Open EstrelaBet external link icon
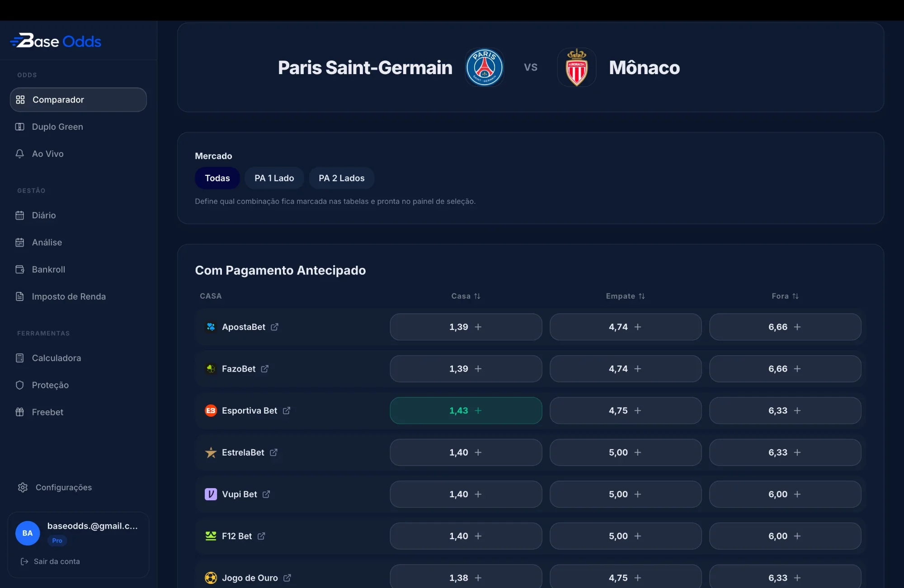Viewport: 904px width, 588px height. (x=273, y=452)
